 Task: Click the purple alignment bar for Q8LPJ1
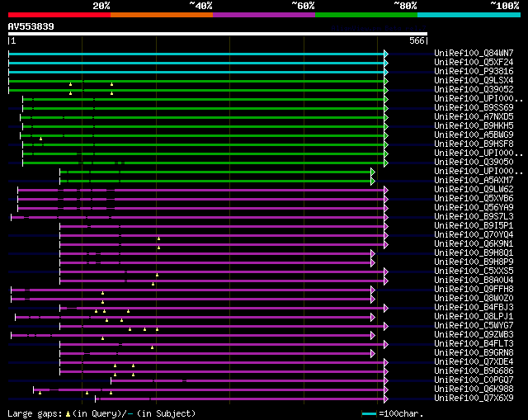point(195,318)
